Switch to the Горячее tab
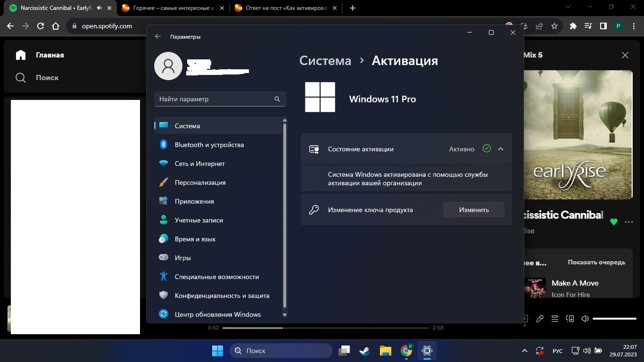Viewport: 644px width, 362px height. [x=173, y=8]
